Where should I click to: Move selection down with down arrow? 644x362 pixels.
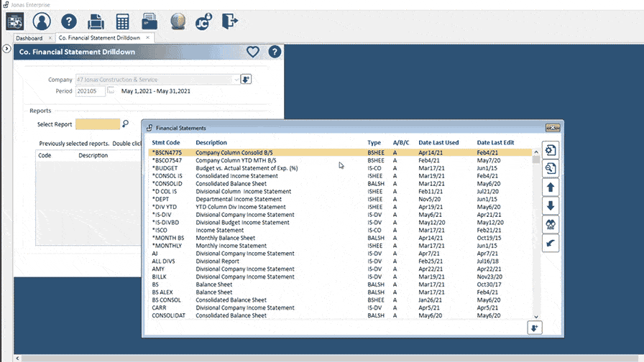(x=551, y=206)
